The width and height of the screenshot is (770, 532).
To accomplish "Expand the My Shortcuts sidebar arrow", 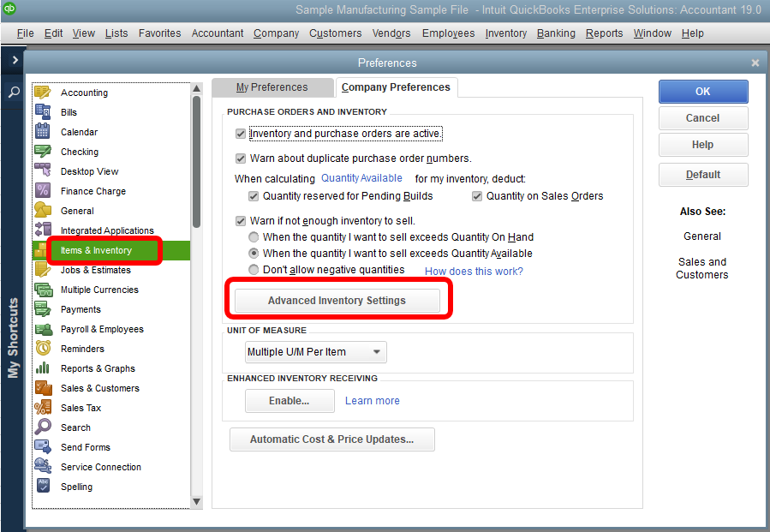I will coord(15,60).
